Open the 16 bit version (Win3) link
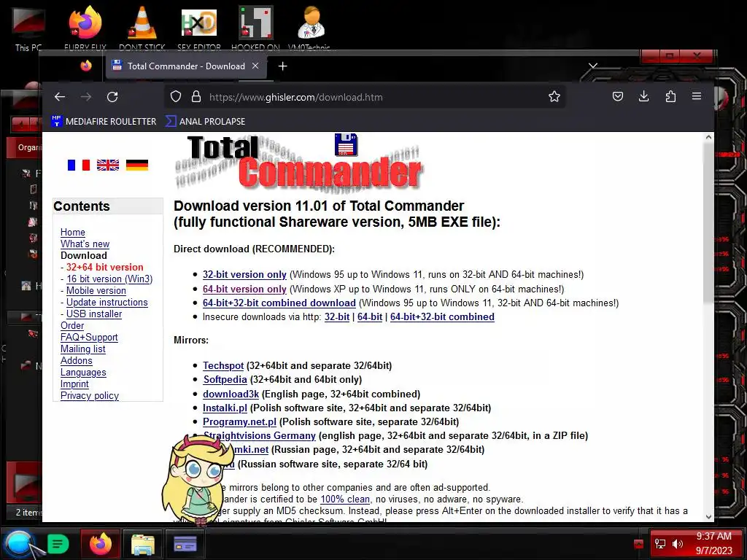This screenshot has height=560, width=747. [109, 279]
